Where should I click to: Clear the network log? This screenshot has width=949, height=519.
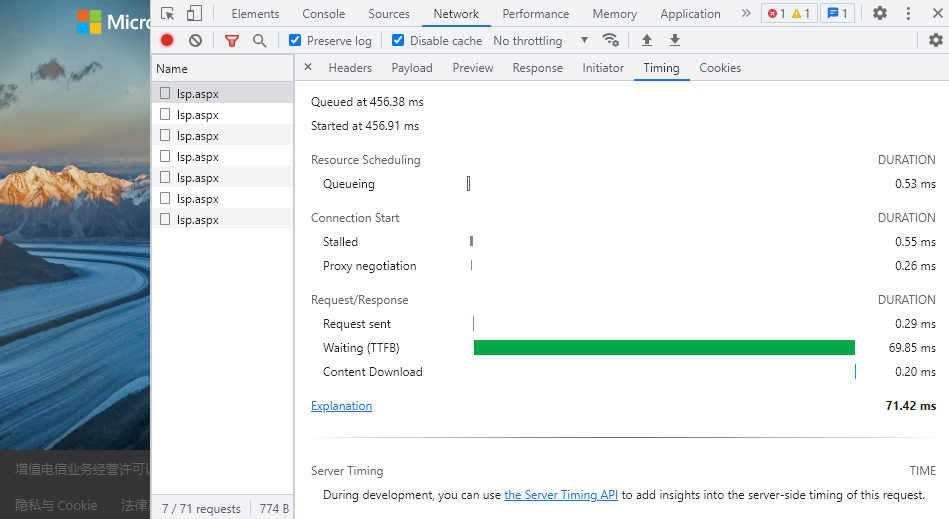click(x=195, y=41)
